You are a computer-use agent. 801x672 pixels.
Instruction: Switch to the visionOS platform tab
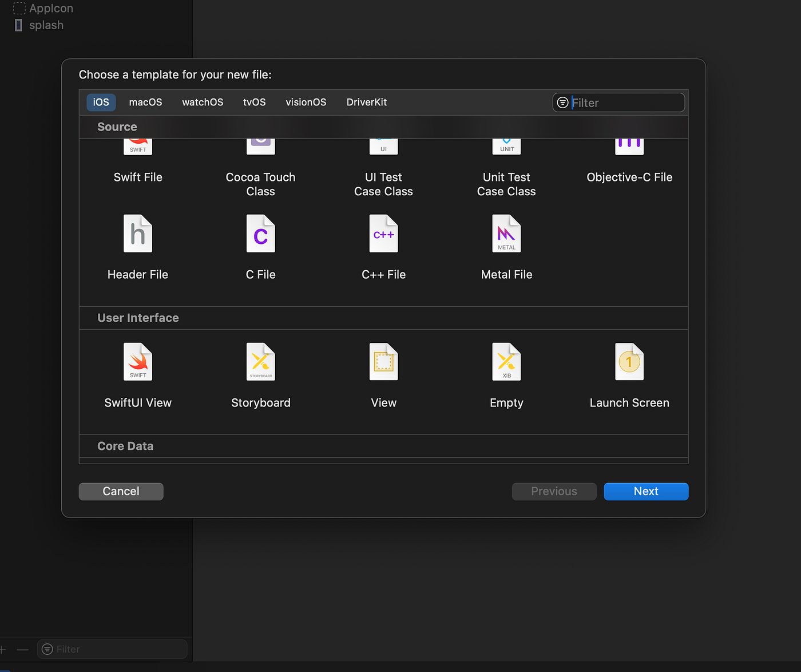[x=306, y=102]
